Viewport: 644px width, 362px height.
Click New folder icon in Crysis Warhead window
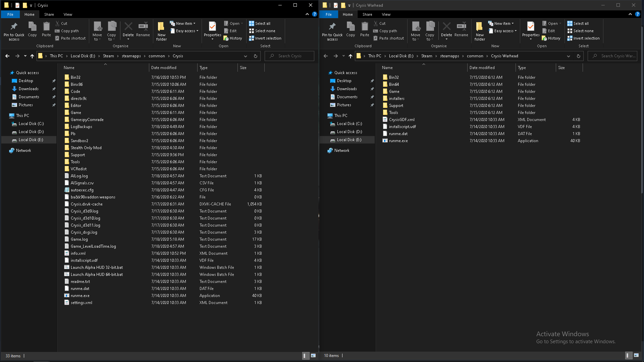pyautogui.click(x=480, y=31)
